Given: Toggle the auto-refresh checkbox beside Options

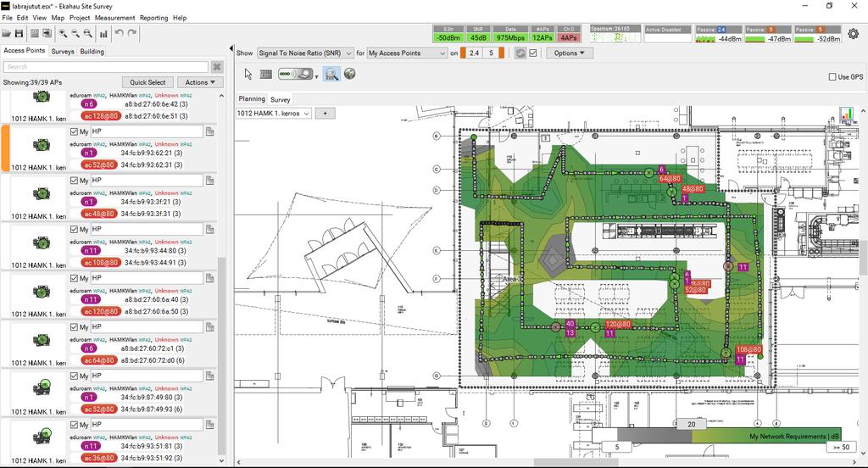Looking at the screenshot, I should [x=533, y=53].
